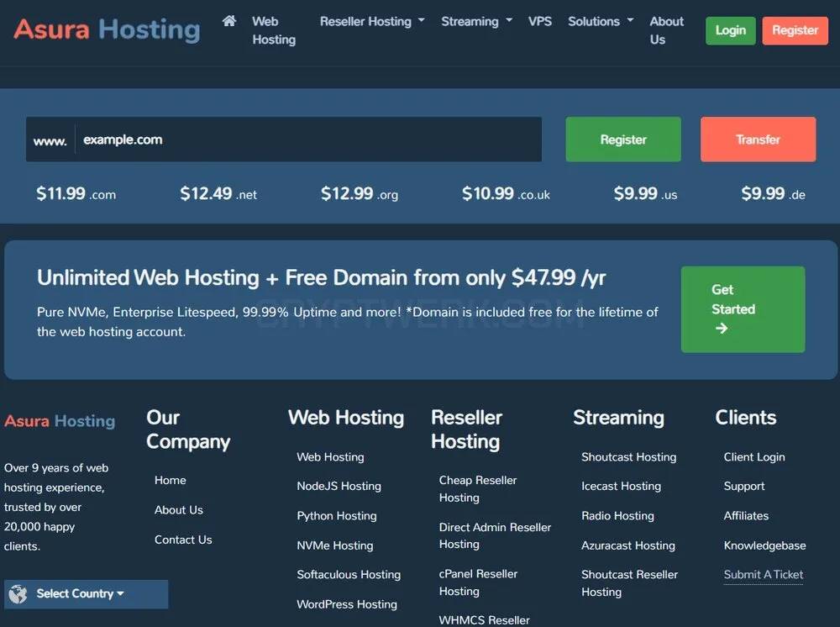This screenshot has width=840, height=627.
Task: Click the globe icon beside Select Country
Action: (18, 593)
